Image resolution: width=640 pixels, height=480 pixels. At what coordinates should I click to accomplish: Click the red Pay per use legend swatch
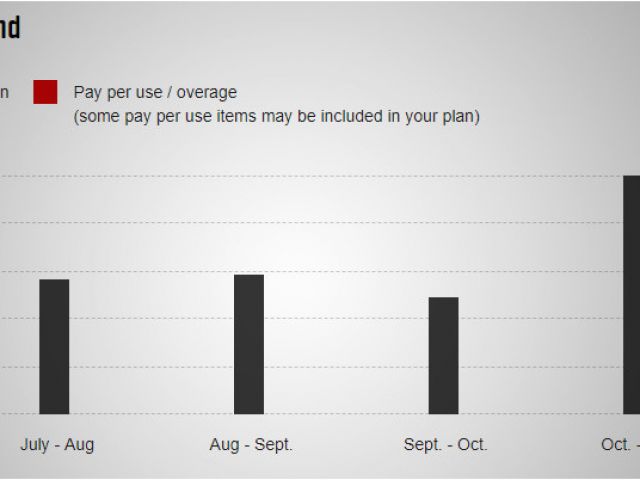pyautogui.click(x=45, y=92)
